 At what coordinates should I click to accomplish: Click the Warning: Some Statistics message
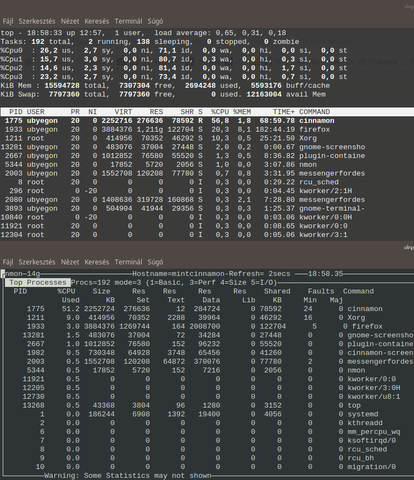128,476
